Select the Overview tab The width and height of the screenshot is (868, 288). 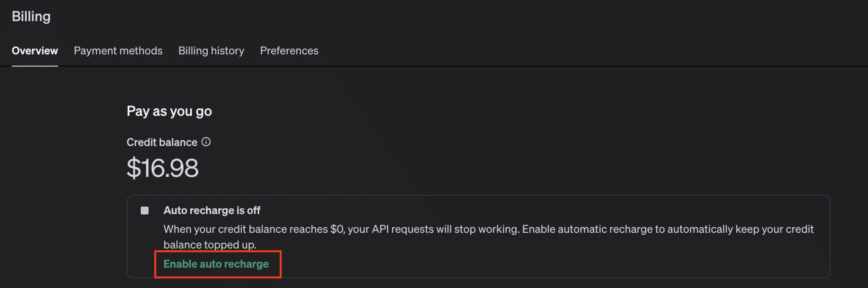click(x=35, y=51)
